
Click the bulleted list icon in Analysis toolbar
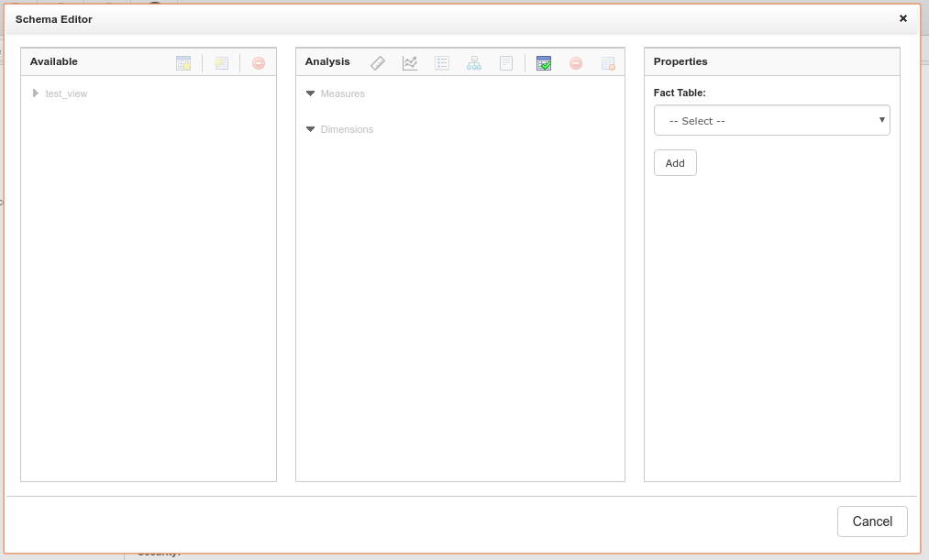point(442,63)
